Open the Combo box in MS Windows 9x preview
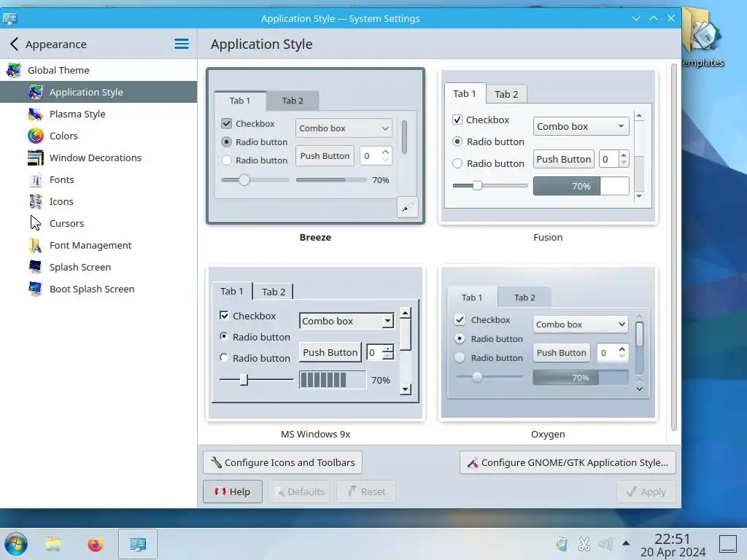 click(347, 321)
